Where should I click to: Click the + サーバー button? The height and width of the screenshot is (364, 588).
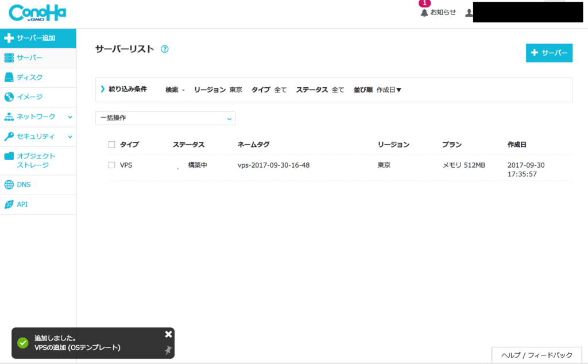tap(549, 52)
